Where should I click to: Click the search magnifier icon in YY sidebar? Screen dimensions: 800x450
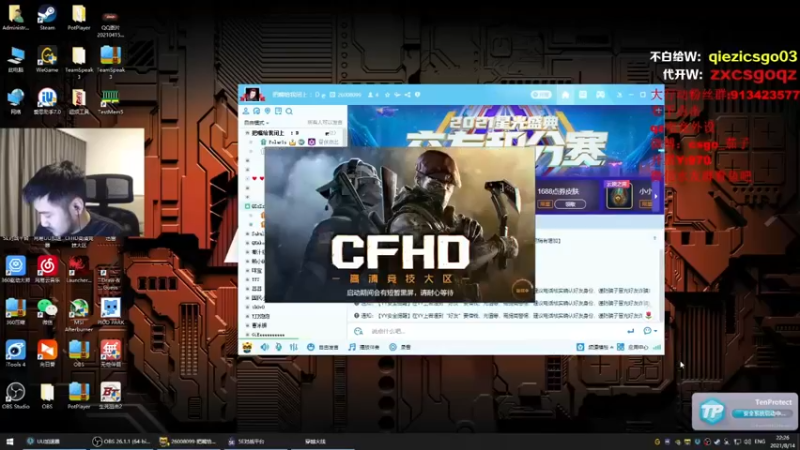[x=289, y=111]
